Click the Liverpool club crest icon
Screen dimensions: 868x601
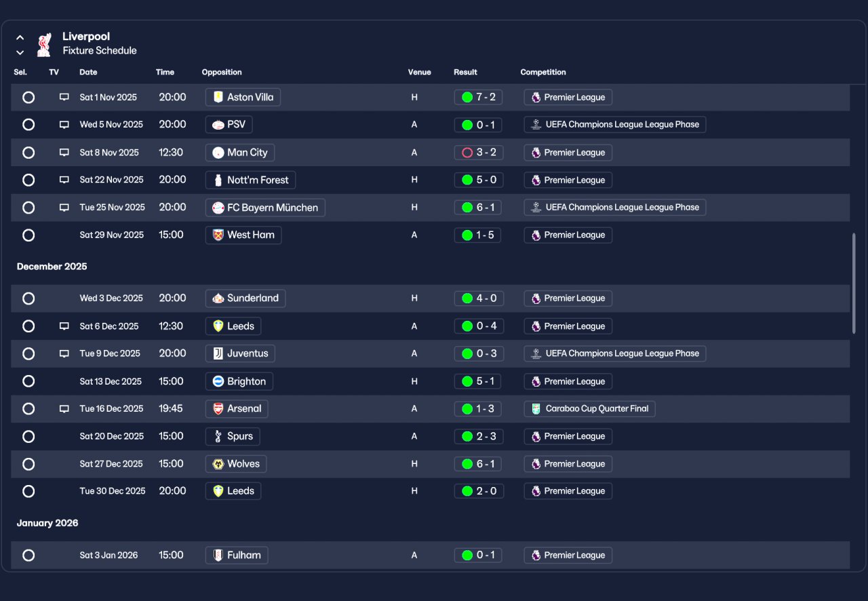point(44,44)
